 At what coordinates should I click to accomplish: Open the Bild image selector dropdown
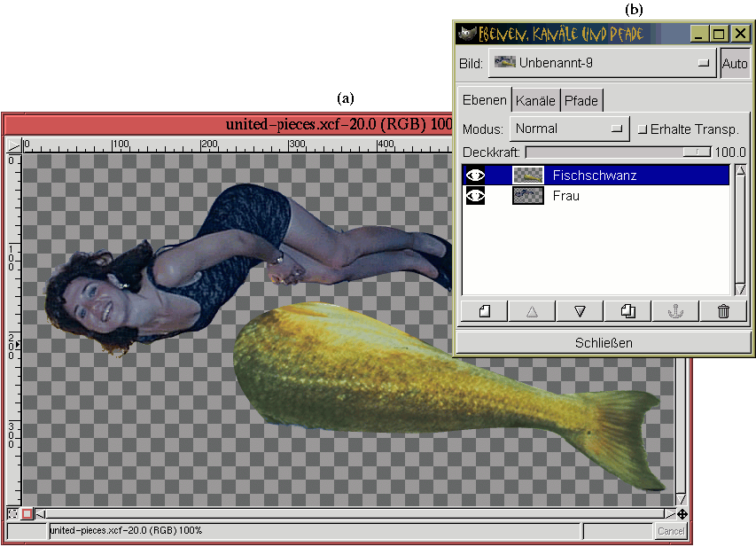pos(602,64)
